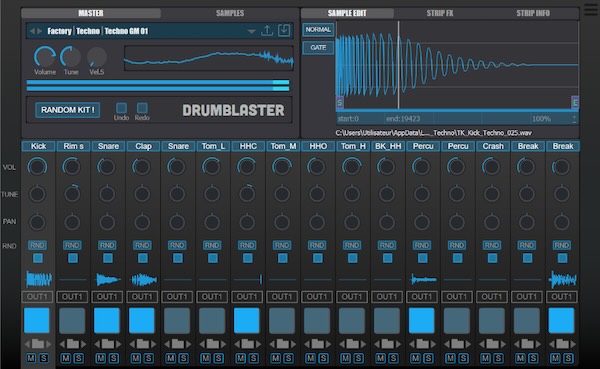This screenshot has width=600, height=369.
Task: Mute the Clap strip
Action: coord(136,358)
